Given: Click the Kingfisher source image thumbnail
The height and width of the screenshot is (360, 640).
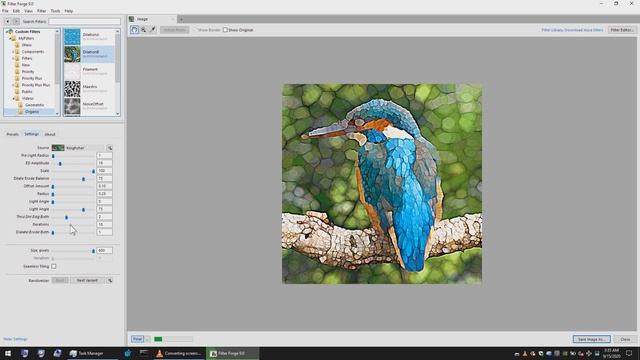Looking at the screenshot, I should (x=58, y=148).
